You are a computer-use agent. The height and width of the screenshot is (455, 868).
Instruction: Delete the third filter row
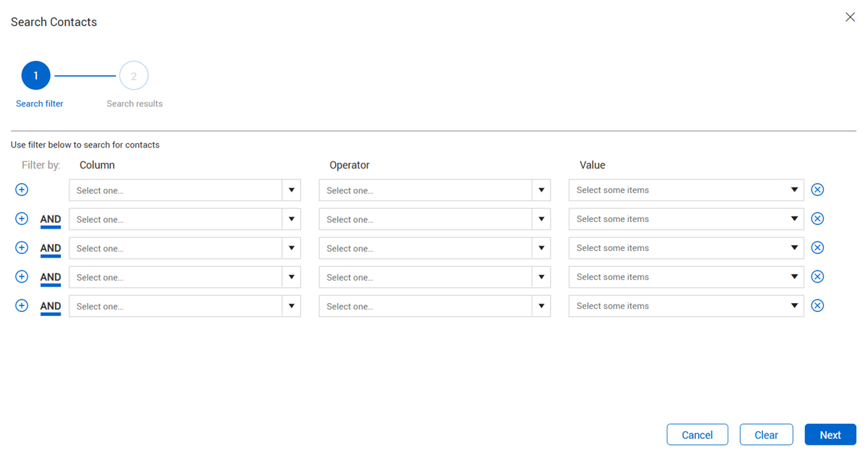point(817,247)
